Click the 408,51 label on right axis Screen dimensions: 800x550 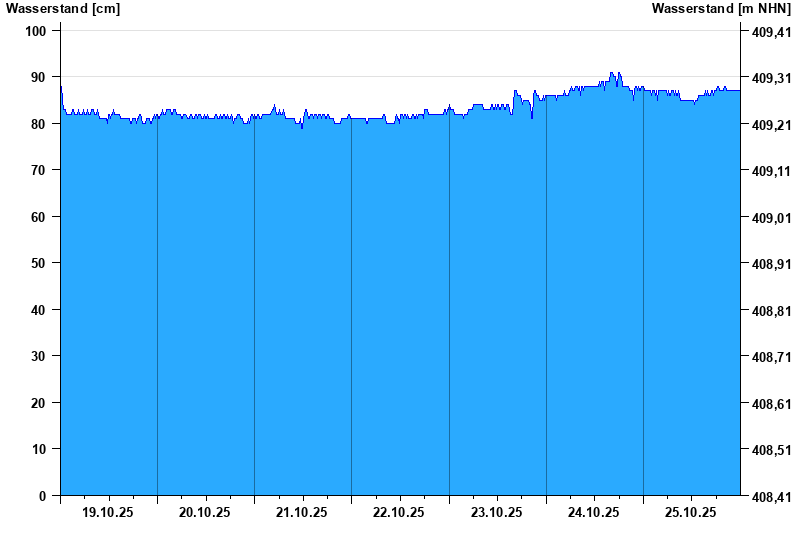pyautogui.click(x=771, y=451)
